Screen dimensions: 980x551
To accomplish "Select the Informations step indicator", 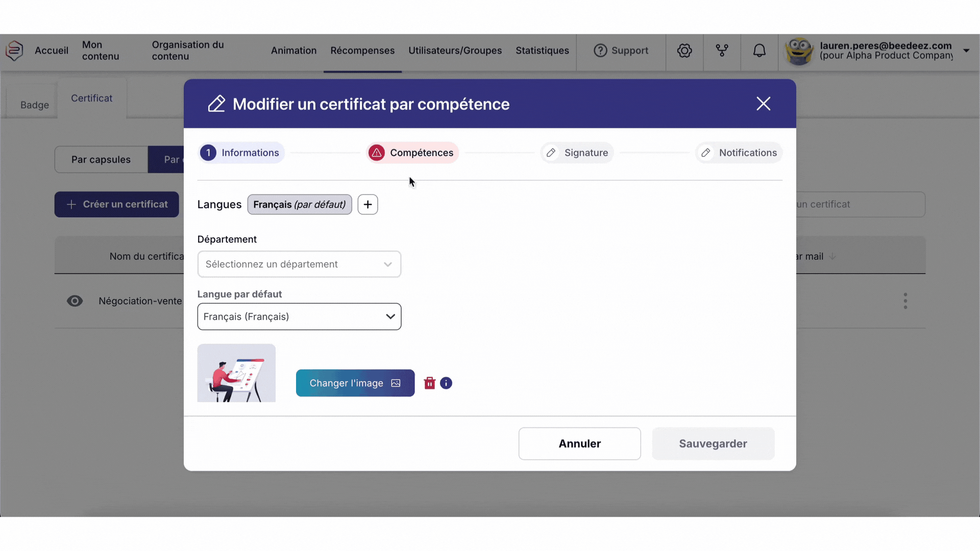I will pos(241,153).
